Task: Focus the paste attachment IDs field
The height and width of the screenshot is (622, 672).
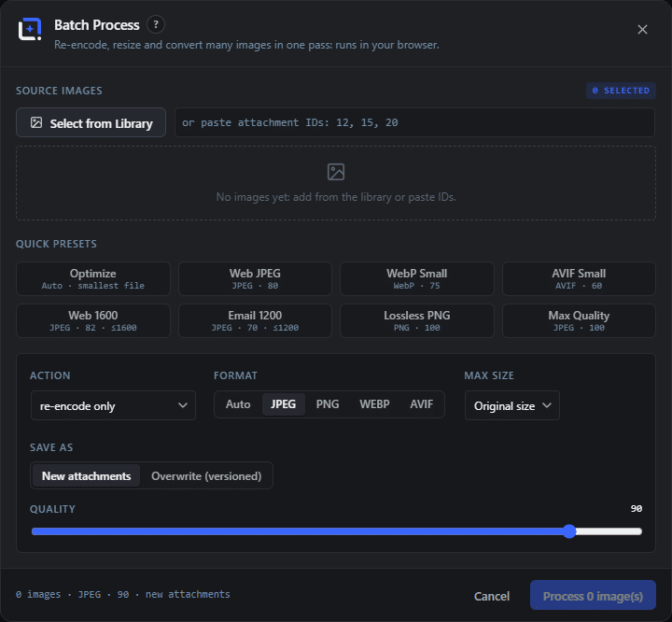Action: pos(414,122)
